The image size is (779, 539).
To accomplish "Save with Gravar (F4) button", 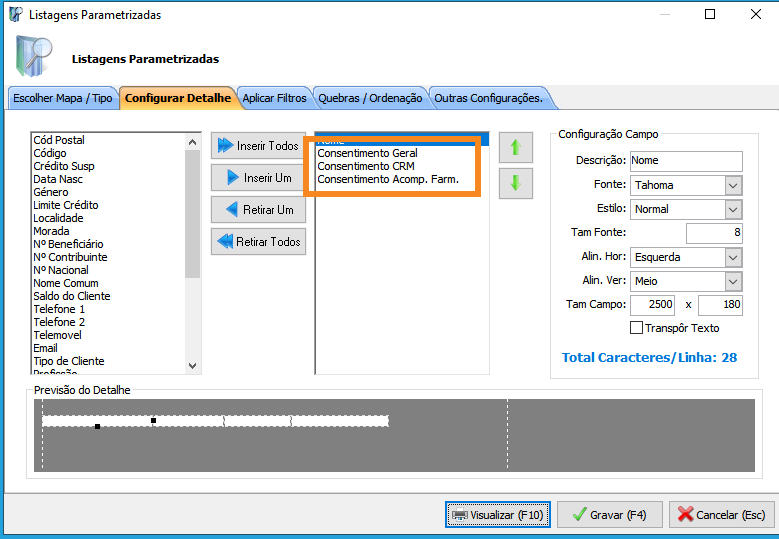I will click(609, 515).
